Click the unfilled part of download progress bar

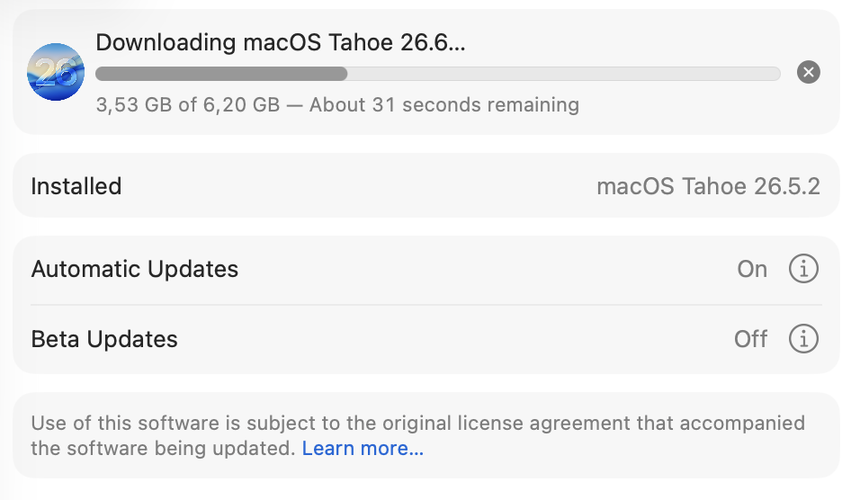564,73
